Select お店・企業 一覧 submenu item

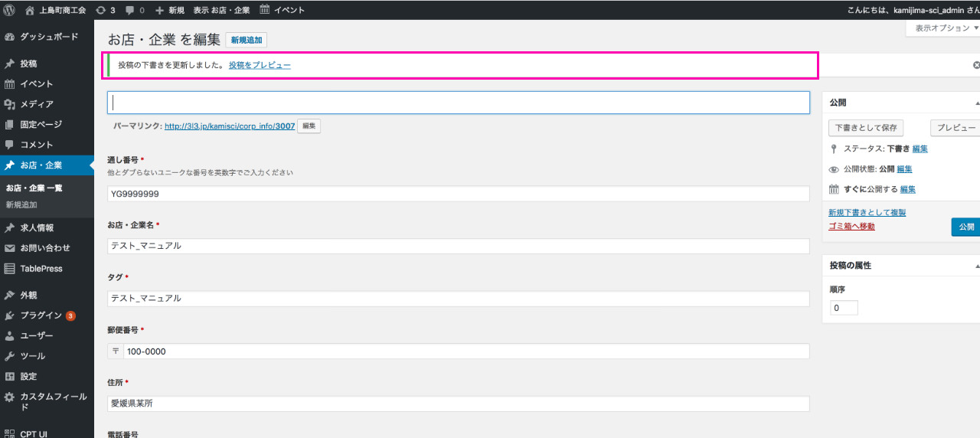click(x=34, y=188)
